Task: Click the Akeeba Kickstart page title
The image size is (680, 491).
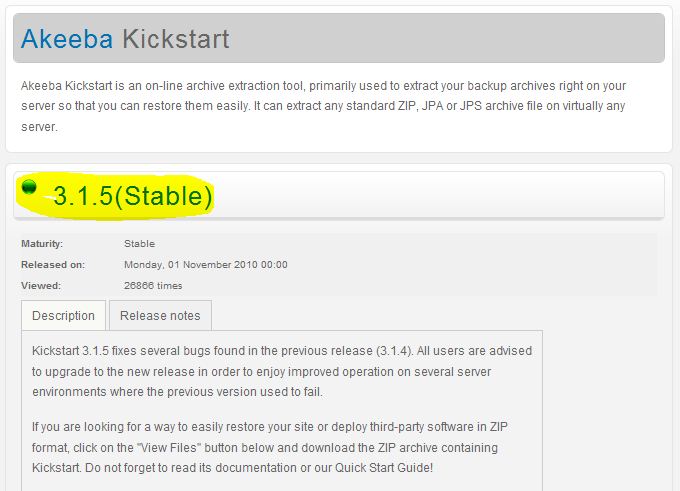Action: point(125,39)
